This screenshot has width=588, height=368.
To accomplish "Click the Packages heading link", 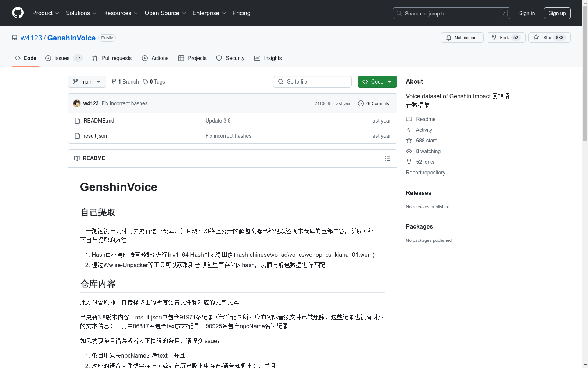I will [x=419, y=226].
